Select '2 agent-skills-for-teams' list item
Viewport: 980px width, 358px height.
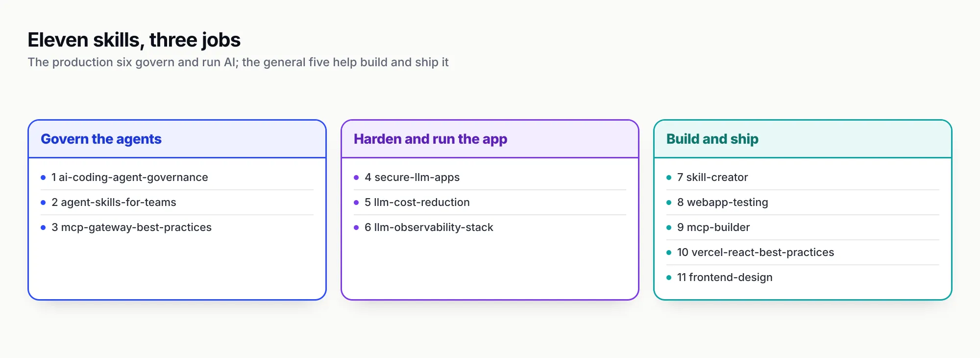(x=177, y=203)
